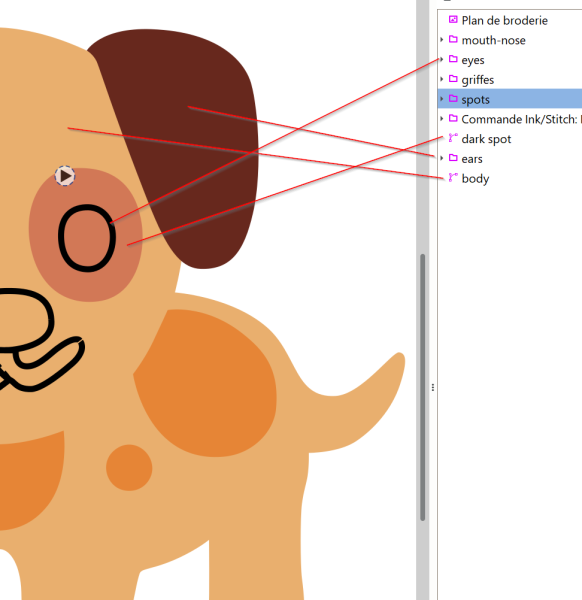
Task: Select the 'dark spot' row
Action: coord(510,139)
